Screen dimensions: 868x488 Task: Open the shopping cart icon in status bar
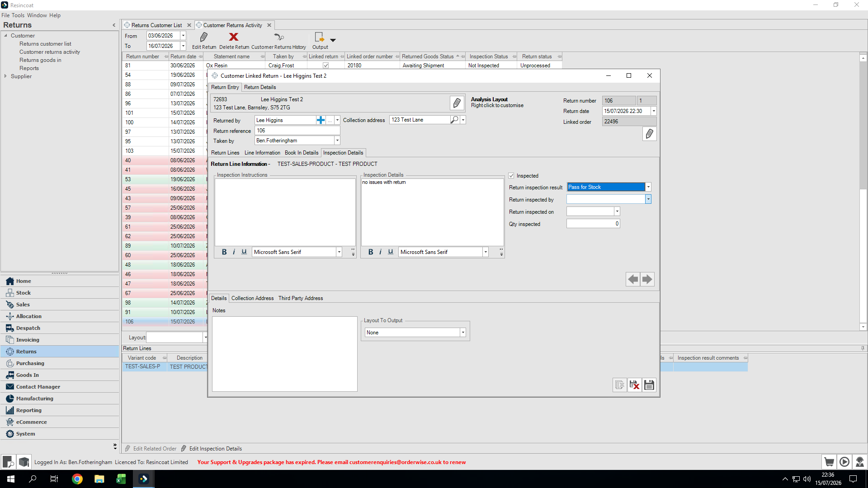829,462
